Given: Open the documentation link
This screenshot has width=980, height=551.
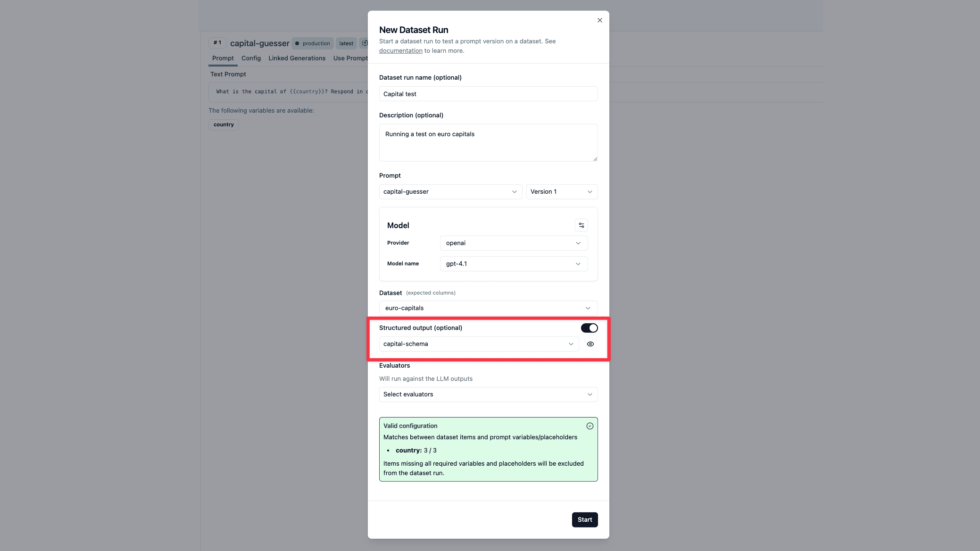Looking at the screenshot, I should pyautogui.click(x=400, y=50).
